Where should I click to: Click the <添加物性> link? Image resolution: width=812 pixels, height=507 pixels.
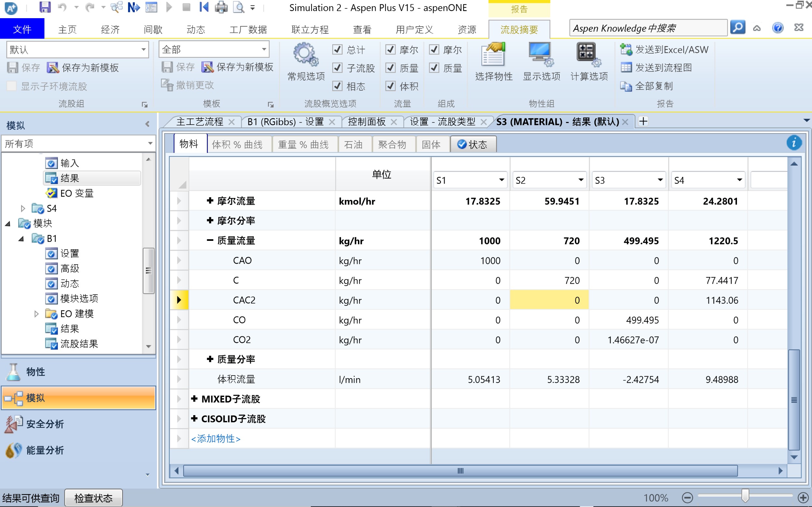(216, 439)
